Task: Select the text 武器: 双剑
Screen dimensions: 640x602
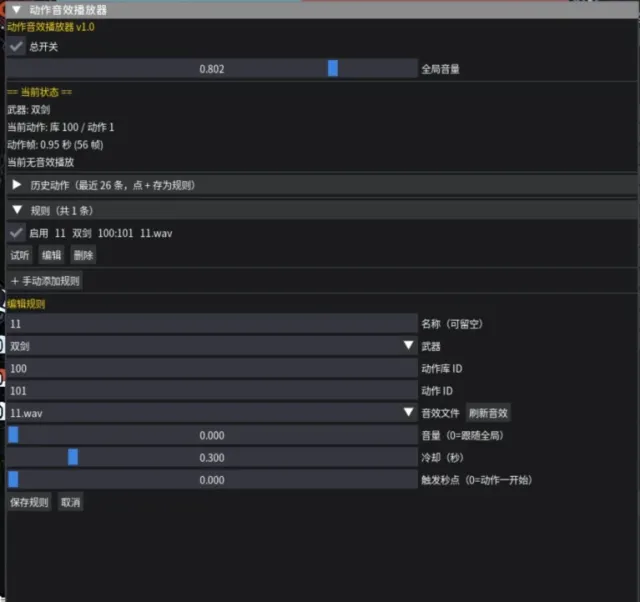Action: [x=29, y=109]
